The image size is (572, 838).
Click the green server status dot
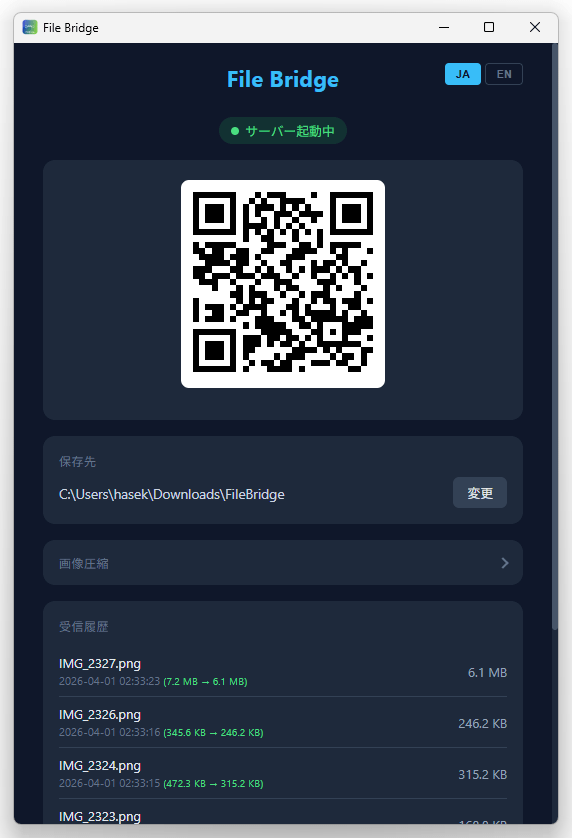pos(234,131)
